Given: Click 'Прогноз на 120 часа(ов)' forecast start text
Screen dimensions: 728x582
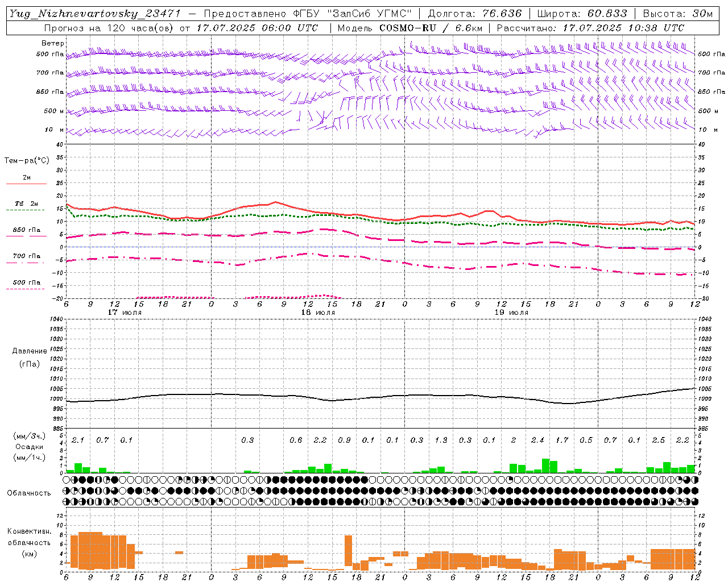Looking at the screenshot, I should (110, 28).
